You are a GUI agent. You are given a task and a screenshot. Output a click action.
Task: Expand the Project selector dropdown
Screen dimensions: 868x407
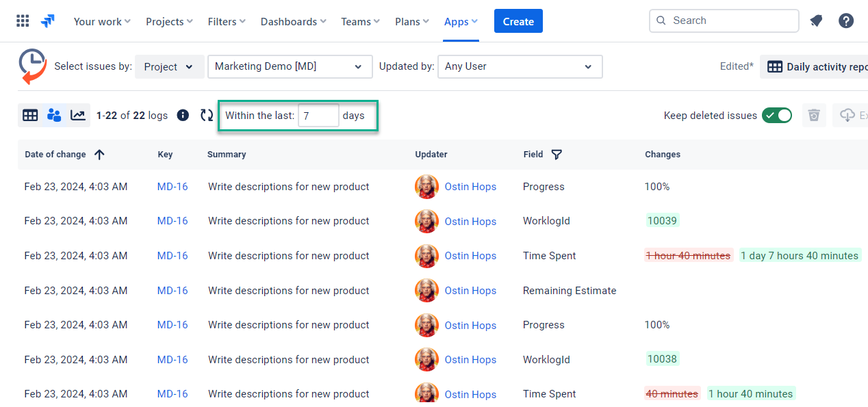[x=170, y=67]
